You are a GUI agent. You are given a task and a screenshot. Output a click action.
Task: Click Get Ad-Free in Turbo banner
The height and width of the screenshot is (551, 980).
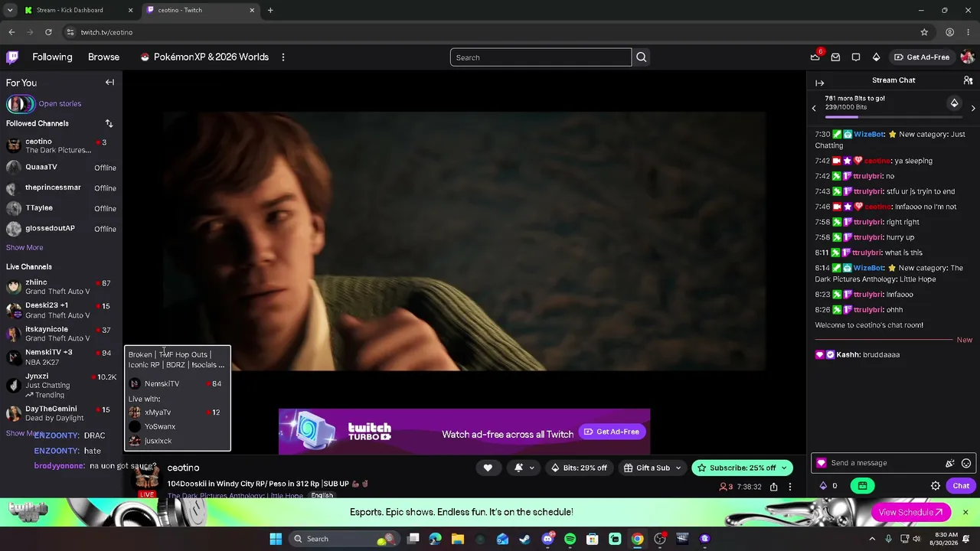point(612,432)
